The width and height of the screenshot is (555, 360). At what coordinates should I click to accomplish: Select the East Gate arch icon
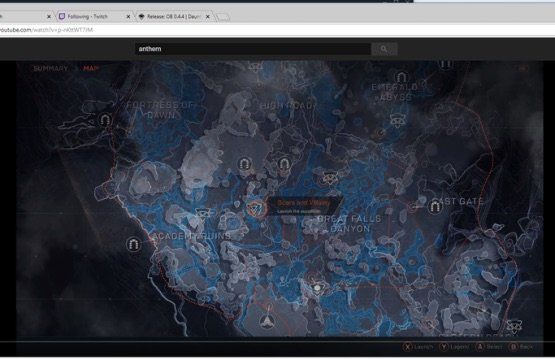[x=435, y=206]
